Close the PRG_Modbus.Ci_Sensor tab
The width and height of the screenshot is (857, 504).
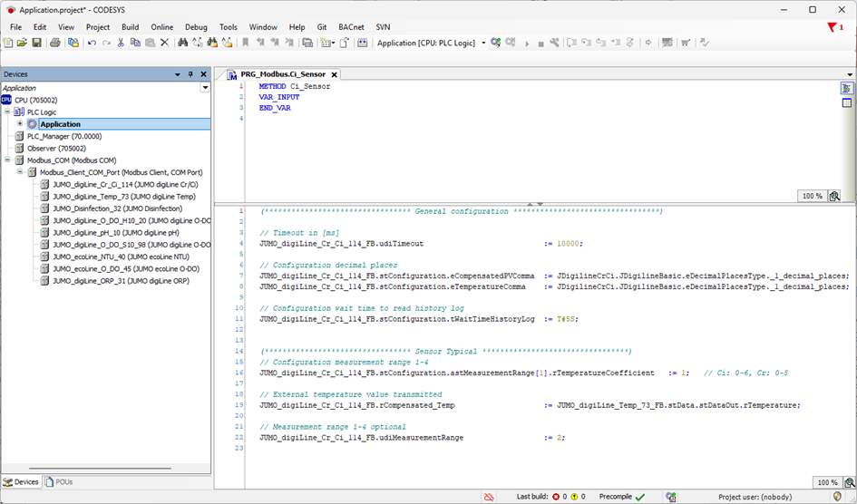(x=334, y=74)
